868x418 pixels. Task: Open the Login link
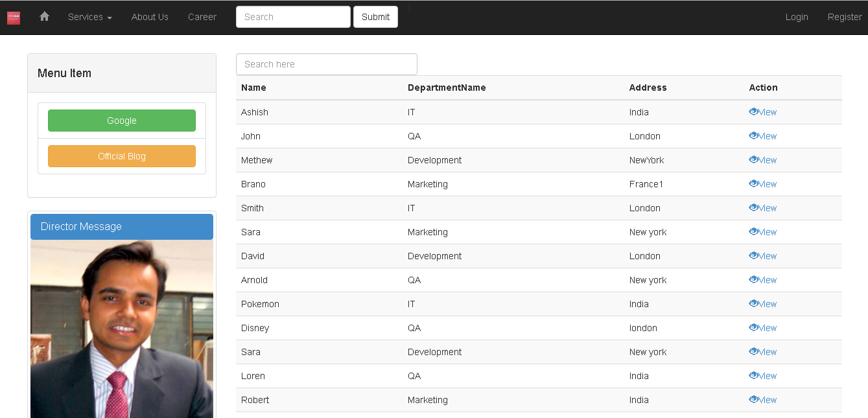click(796, 17)
